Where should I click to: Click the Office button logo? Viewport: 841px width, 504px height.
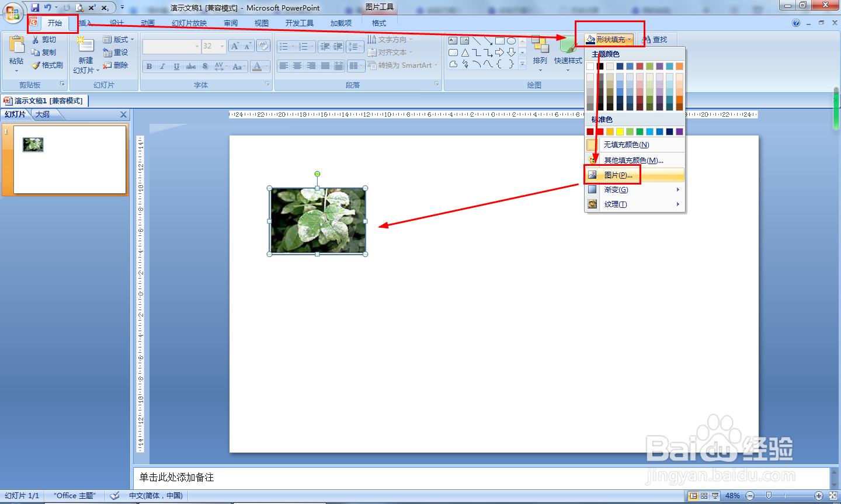click(13, 12)
